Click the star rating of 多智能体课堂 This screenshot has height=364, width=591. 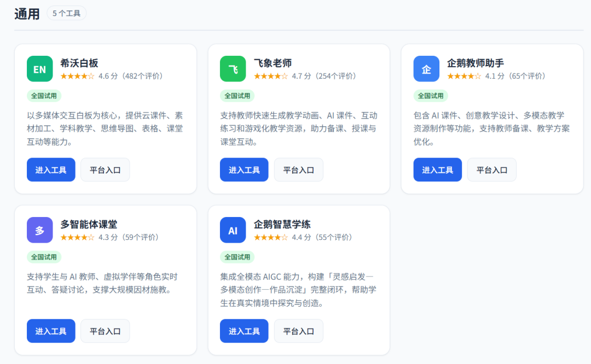pos(77,238)
